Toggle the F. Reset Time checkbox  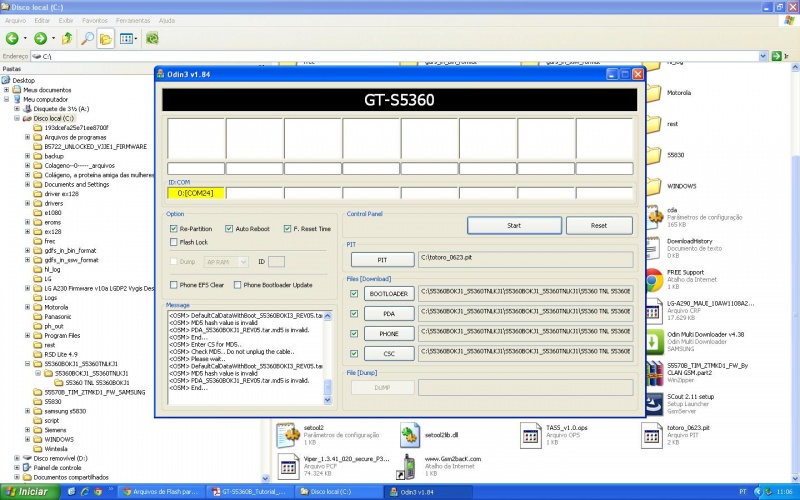287,229
